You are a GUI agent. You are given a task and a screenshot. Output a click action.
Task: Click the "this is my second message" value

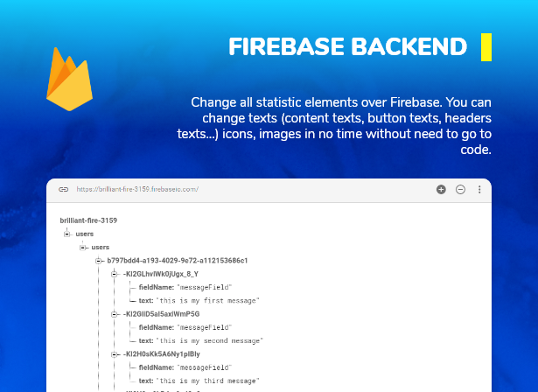tap(210, 341)
